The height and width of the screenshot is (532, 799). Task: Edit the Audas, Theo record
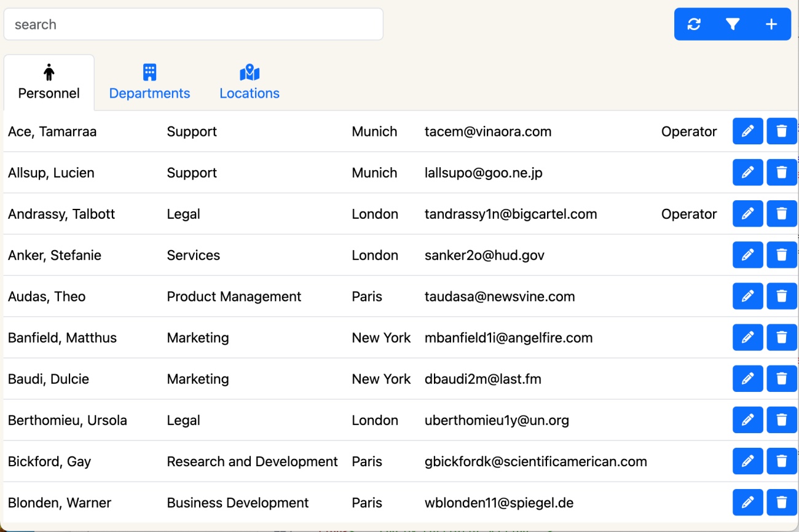tap(747, 296)
